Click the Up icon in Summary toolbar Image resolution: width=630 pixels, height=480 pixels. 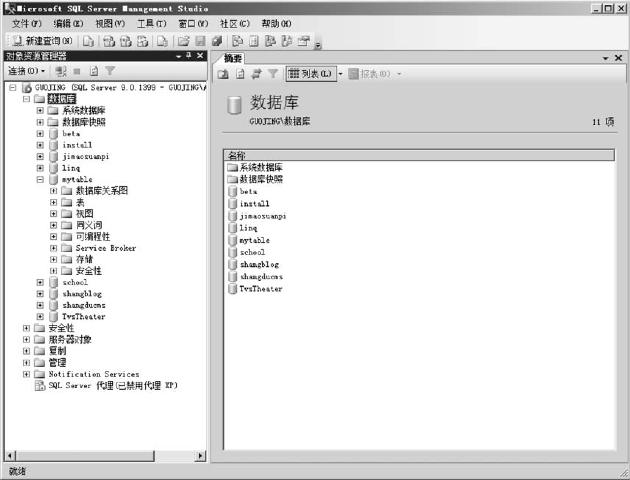tap(223, 74)
